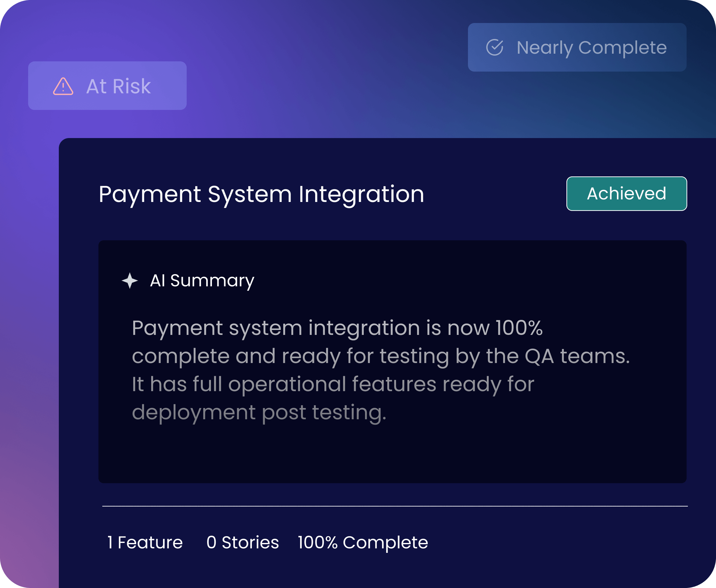Select the At Risk status chip
The image size is (716, 588).
(107, 86)
